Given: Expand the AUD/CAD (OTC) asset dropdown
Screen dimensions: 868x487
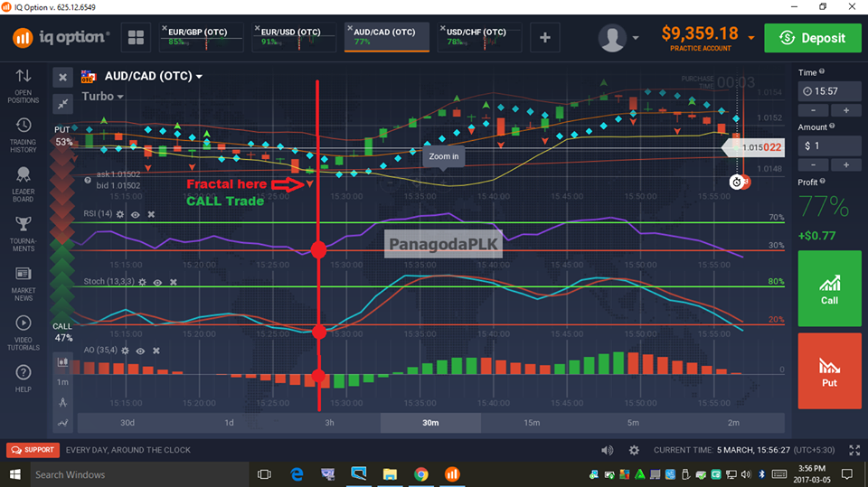Looking at the screenshot, I should click(199, 77).
